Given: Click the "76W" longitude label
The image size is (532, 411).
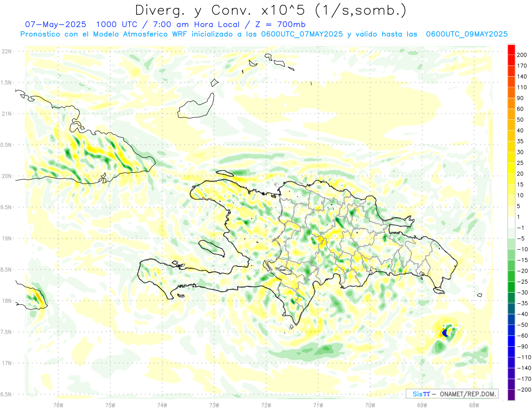Looking at the screenshot, I should 58,405.
